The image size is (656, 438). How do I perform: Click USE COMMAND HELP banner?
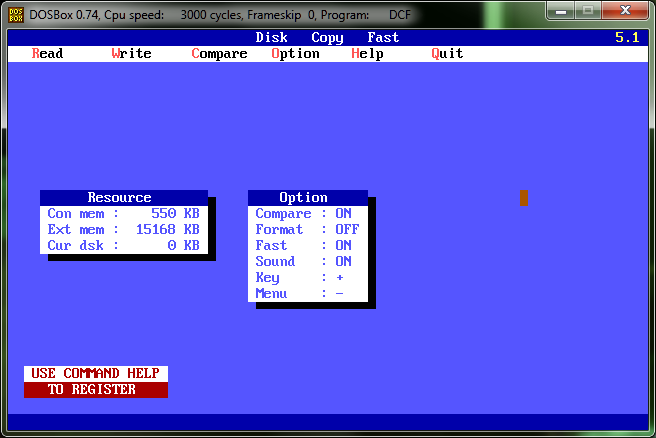tap(95, 374)
